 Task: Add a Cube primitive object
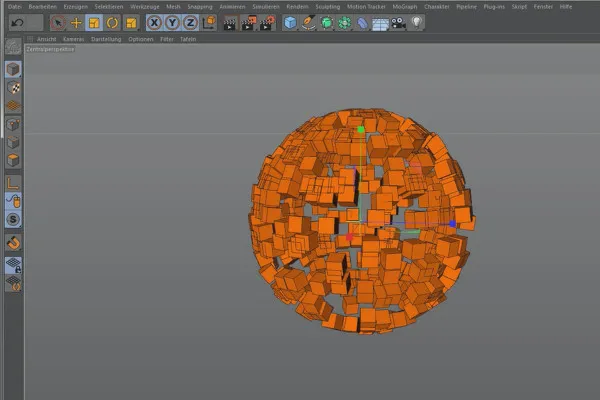[290, 23]
